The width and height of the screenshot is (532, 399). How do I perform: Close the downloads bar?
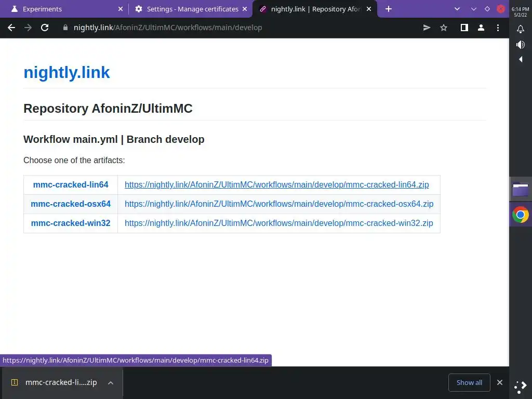pyautogui.click(x=500, y=383)
